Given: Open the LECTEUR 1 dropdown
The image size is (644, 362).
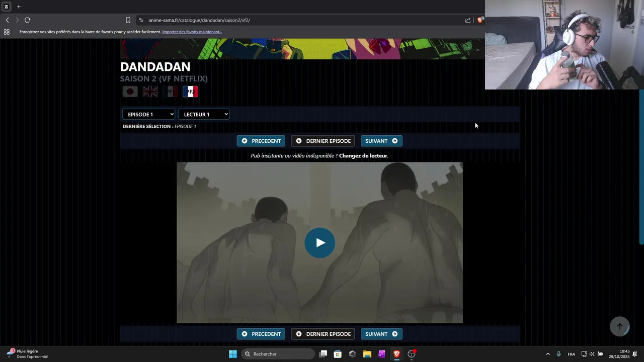Looking at the screenshot, I should (204, 114).
